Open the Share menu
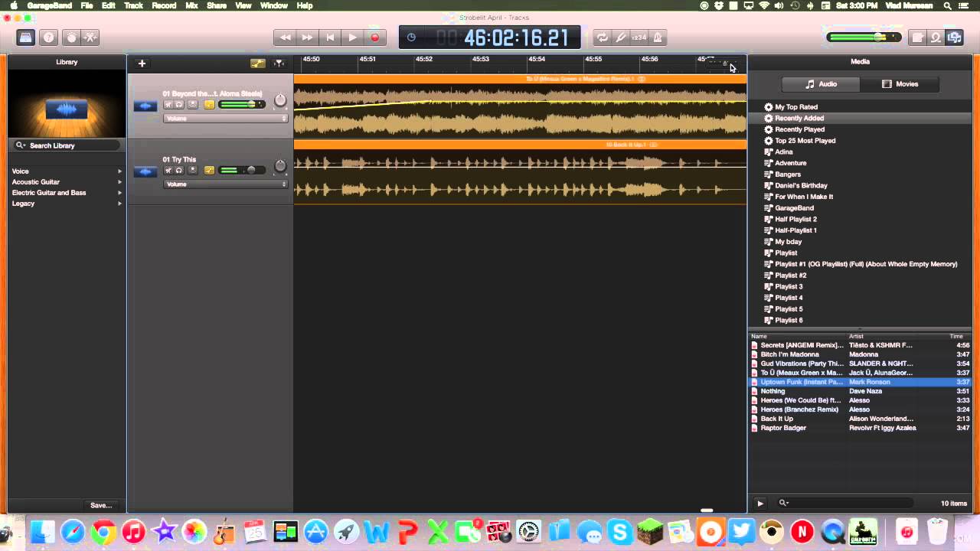The height and width of the screenshot is (551, 980). [x=217, y=5]
